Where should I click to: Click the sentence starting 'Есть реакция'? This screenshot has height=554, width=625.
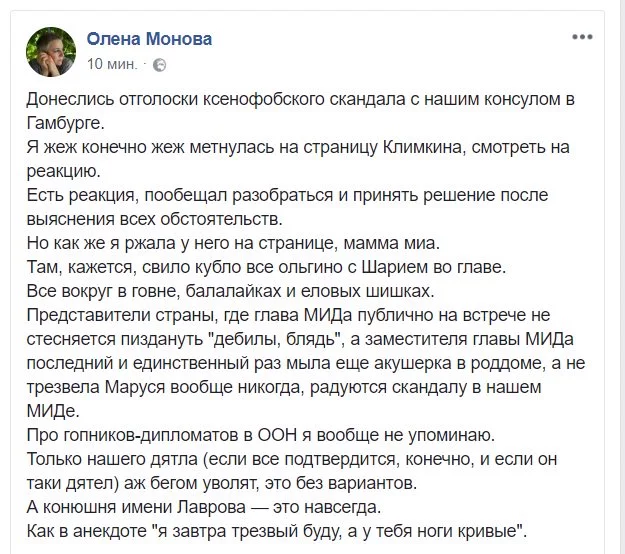click(x=287, y=207)
